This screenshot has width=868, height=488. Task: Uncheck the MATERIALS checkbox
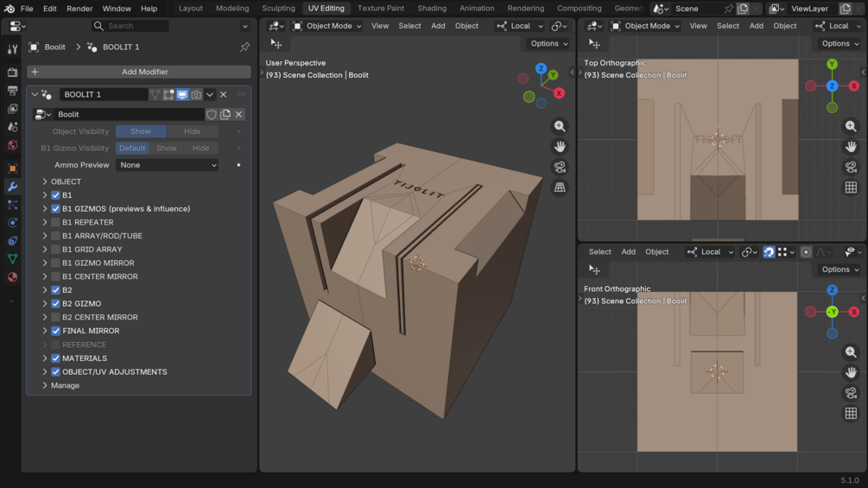[x=55, y=358]
